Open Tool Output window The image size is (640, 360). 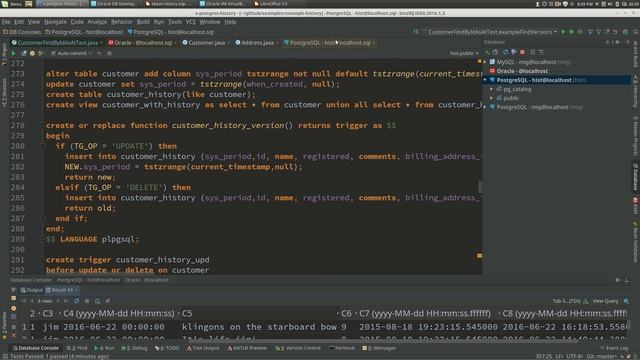pyautogui.click(x=203, y=348)
